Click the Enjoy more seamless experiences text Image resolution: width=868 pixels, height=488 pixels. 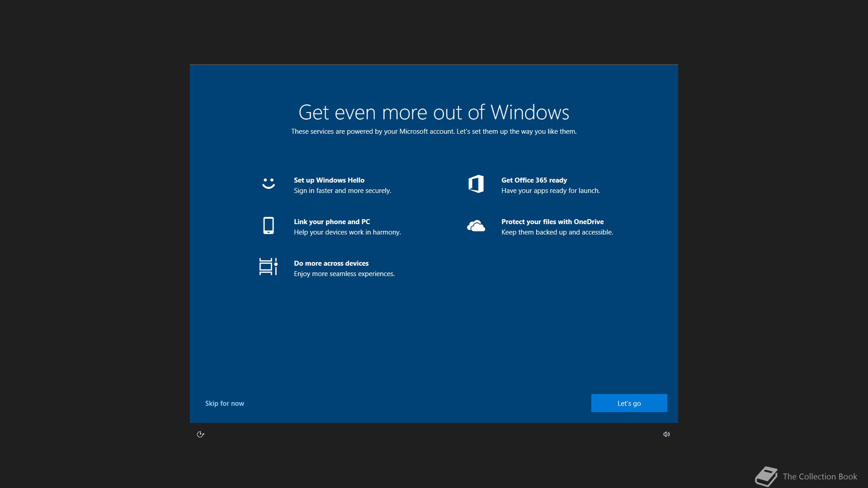[344, 274]
